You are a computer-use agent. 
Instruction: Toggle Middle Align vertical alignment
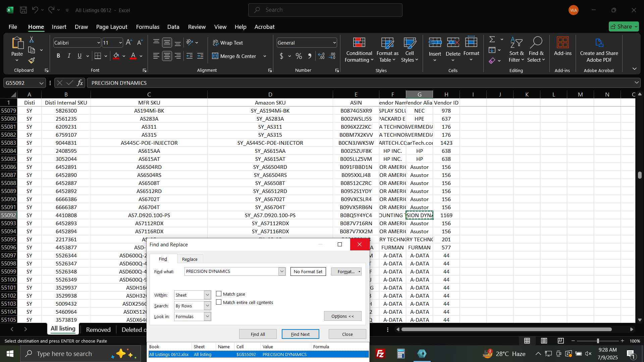point(167,43)
